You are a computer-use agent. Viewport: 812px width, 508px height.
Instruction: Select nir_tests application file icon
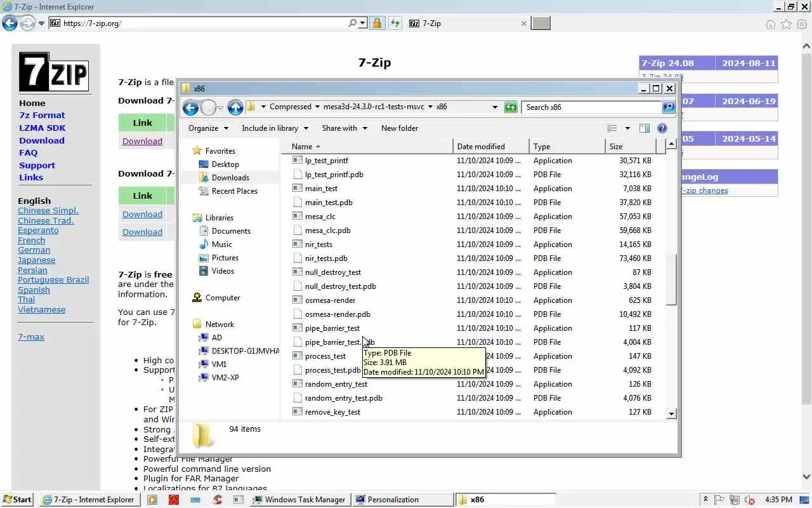coord(298,244)
